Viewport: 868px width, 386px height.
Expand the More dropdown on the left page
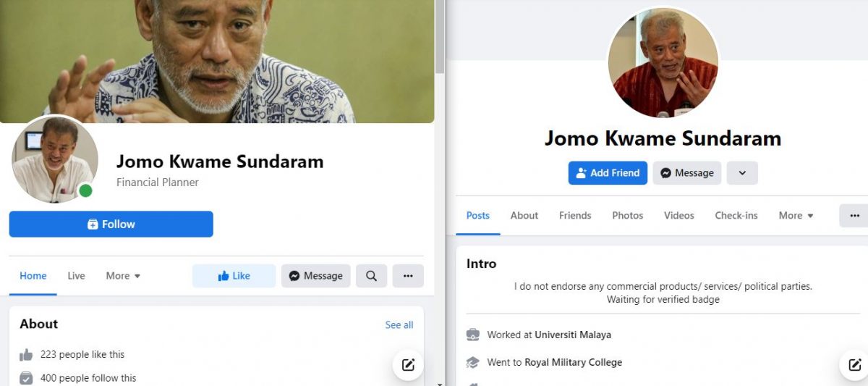coord(123,276)
